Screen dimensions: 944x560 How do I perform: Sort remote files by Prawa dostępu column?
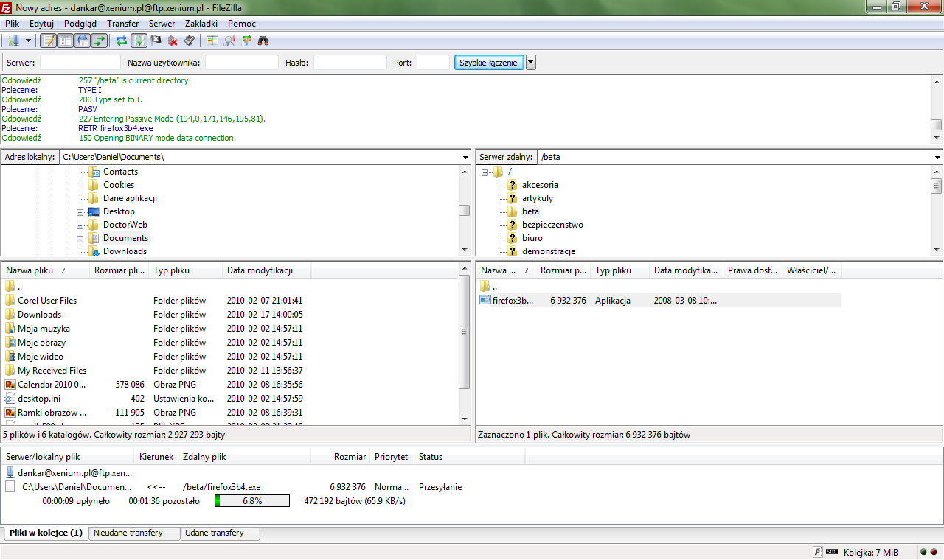(x=753, y=270)
